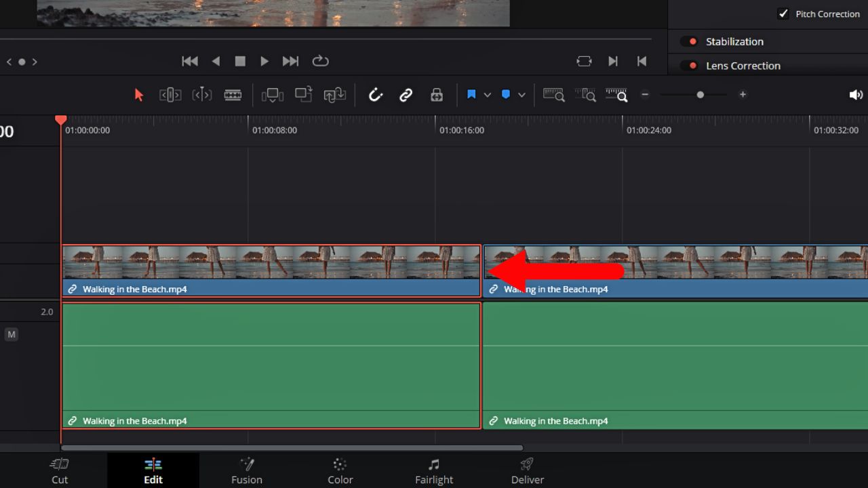Activate the Selection mode arrow tool

click(x=138, y=94)
